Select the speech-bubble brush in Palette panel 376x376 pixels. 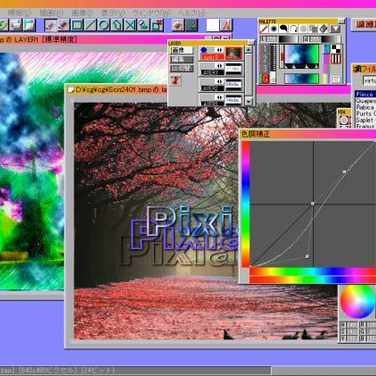pyautogui.click(x=283, y=29)
